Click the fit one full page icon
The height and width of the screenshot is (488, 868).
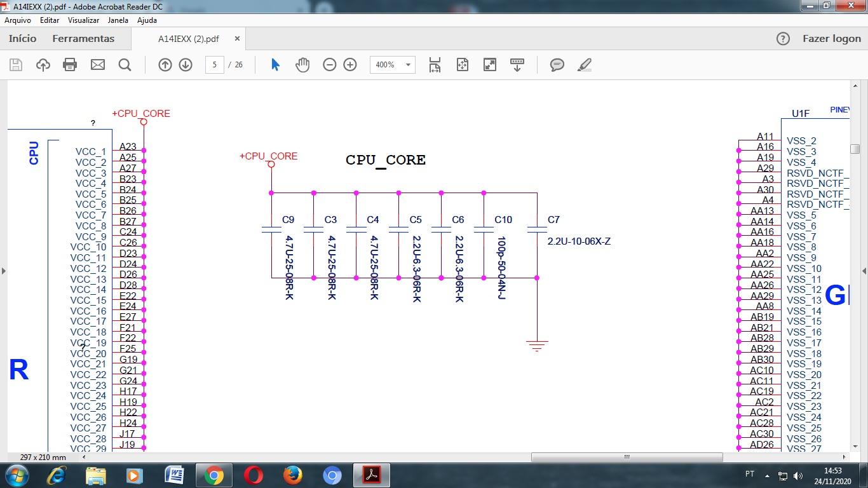pyautogui.click(x=463, y=65)
